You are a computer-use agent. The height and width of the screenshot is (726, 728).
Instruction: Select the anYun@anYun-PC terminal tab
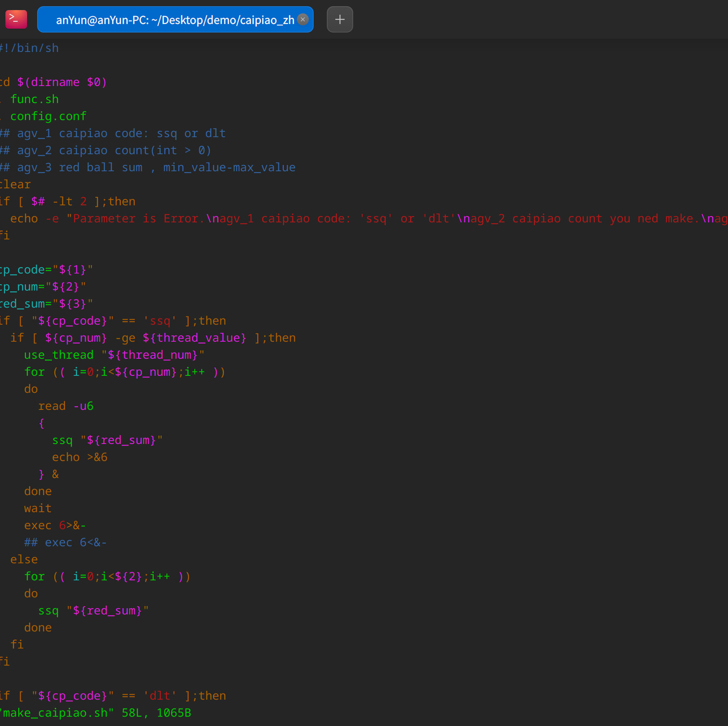click(175, 19)
